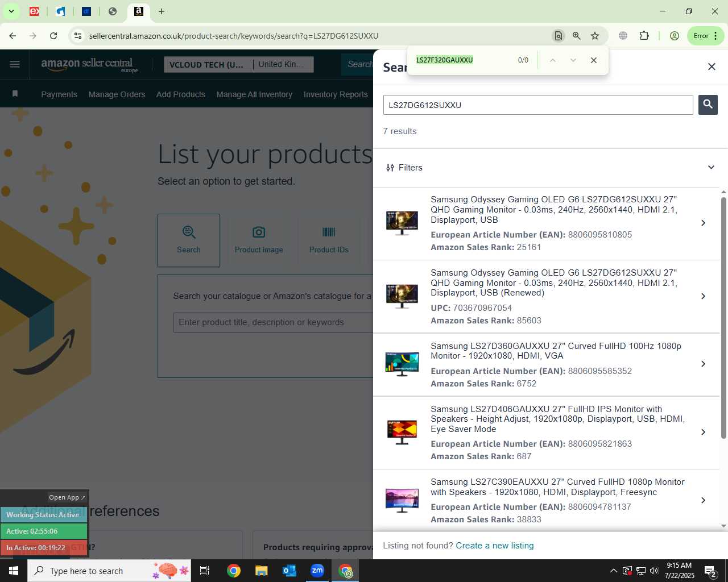Viewport: 728px width, 582px height.
Task: Open Inventory Reports menu
Action: 336,94
